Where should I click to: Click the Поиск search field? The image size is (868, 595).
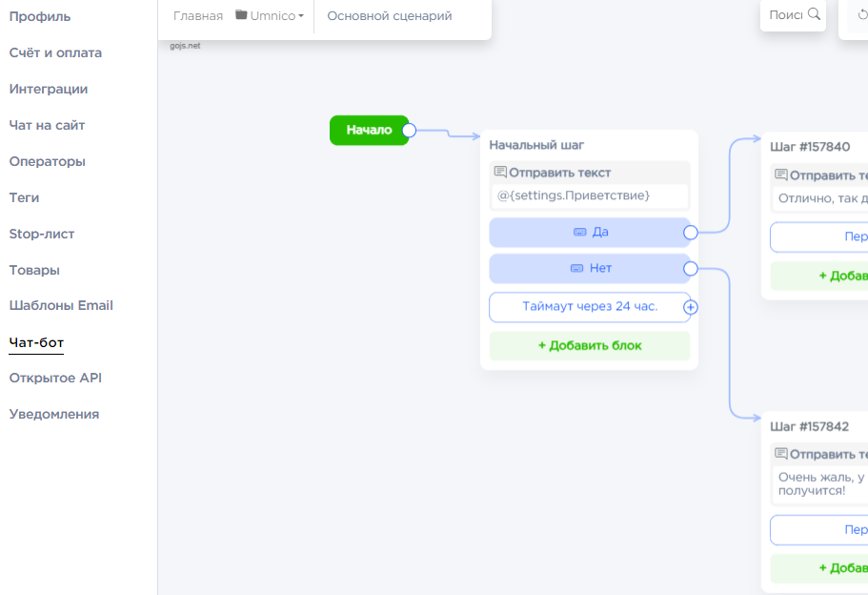[x=785, y=14]
